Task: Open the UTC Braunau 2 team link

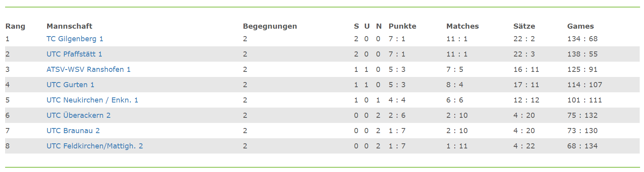Action: [x=73, y=131]
